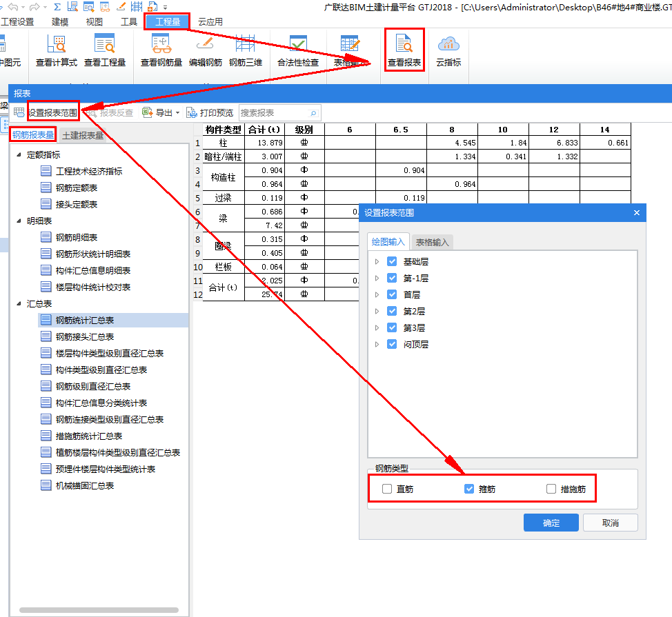The image size is (672, 617).
Task: Switch to the 钢筋报表量 tab
Action: (33, 135)
